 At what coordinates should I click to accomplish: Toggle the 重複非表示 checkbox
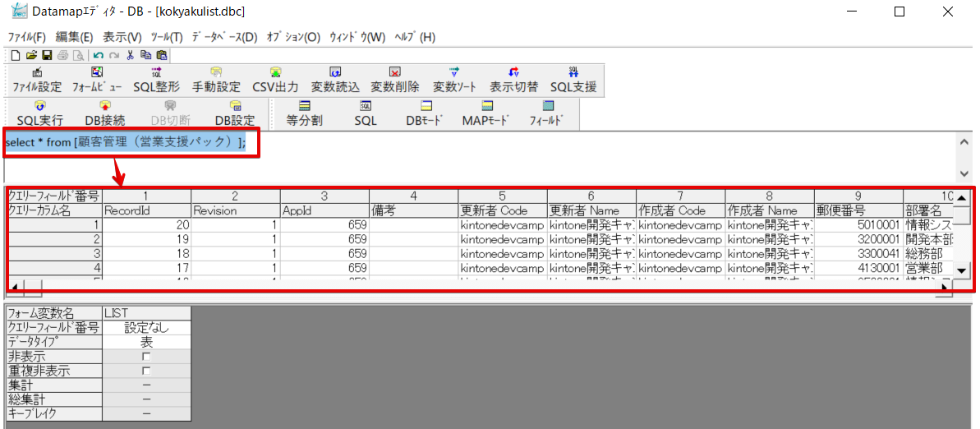pos(146,370)
